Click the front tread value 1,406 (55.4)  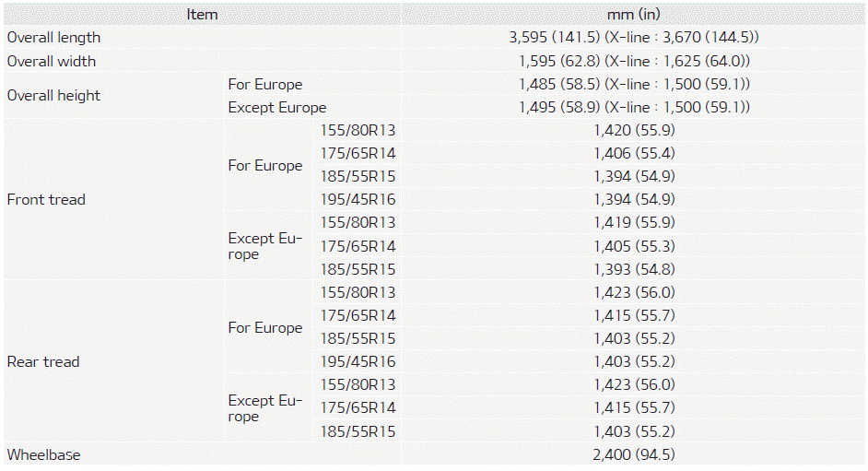tap(634, 154)
